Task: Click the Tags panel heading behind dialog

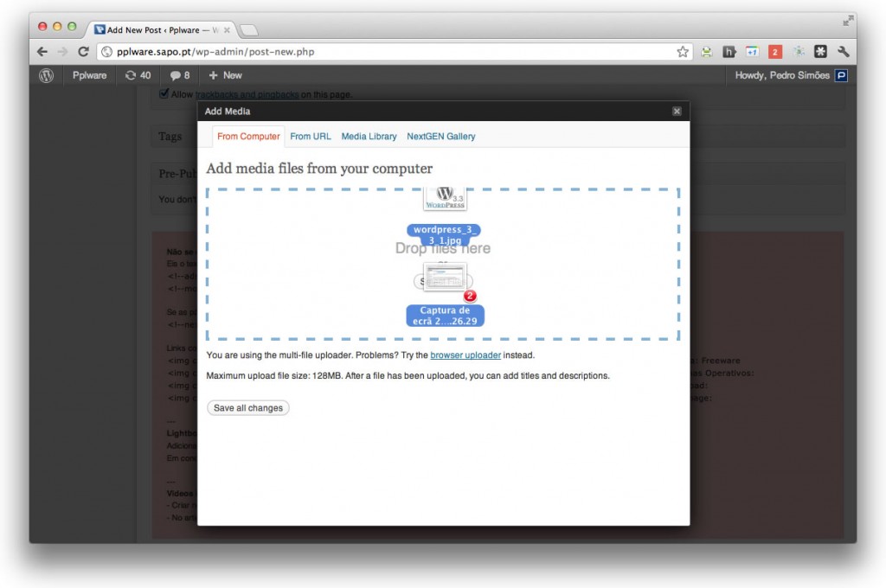Action: (170, 136)
